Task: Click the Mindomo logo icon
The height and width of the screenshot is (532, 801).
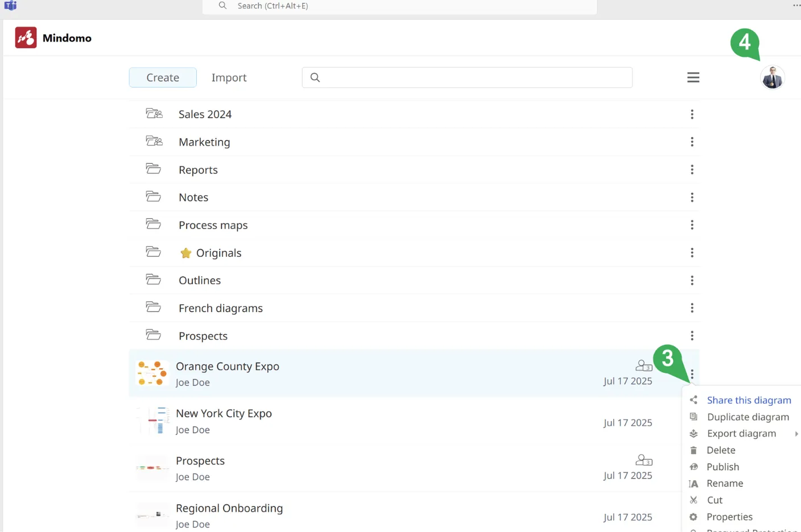Action: 26,38
